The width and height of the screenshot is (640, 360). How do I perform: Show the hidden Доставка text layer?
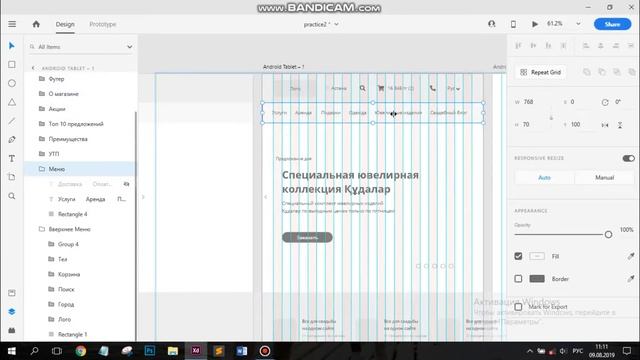[x=127, y=184]
